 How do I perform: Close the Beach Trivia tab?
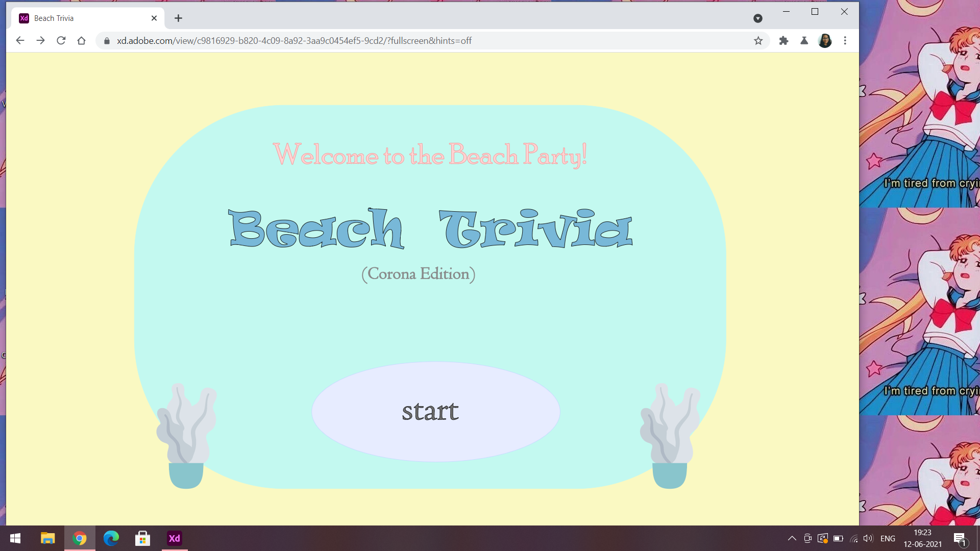[x=154, y=18]
